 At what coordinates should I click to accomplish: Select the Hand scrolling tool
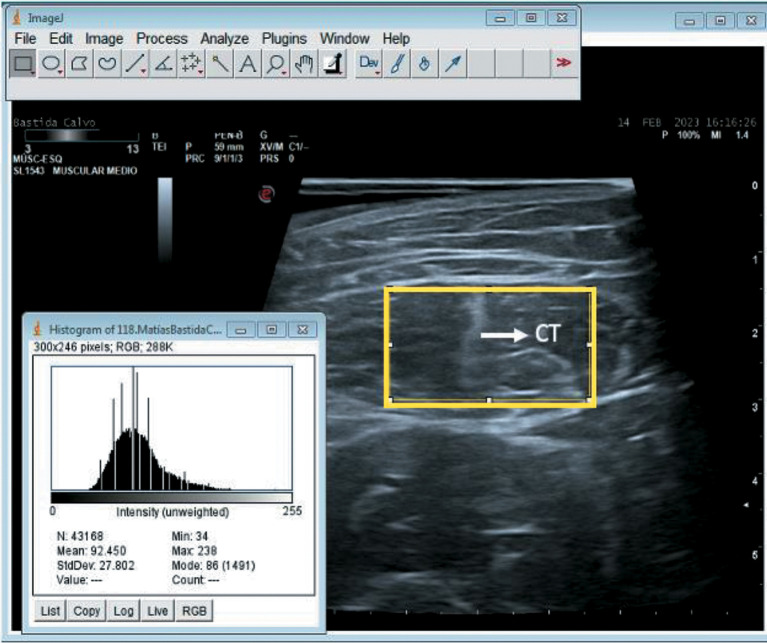[x=304, y=64]
